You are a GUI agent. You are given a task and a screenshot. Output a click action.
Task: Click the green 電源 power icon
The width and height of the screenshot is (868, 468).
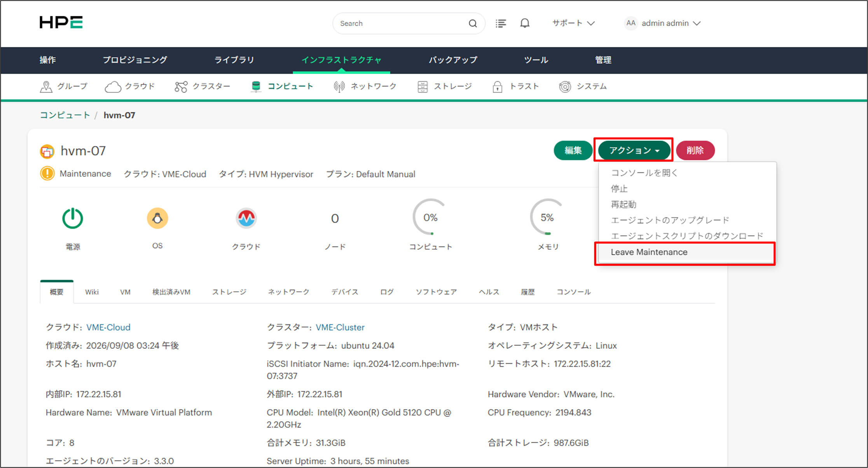(73, 218)
